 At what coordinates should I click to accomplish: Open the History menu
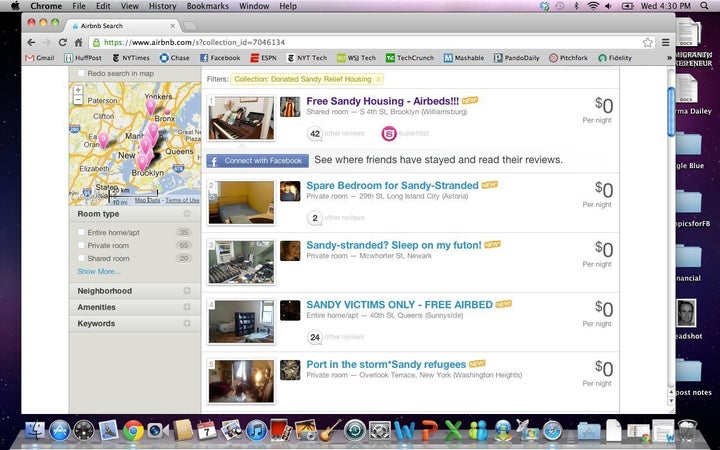click(x=162, y=6)
